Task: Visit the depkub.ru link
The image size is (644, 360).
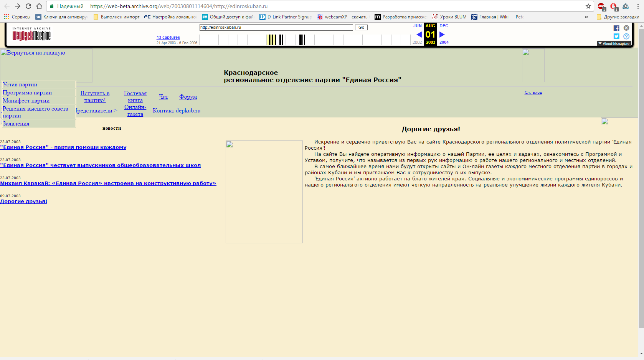Action: 188,111
